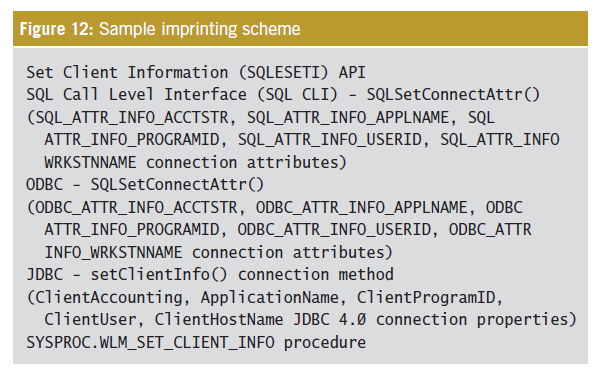Click the ODBC_ATTR_INFO_APPLNAME attribute

pos(361,208)
